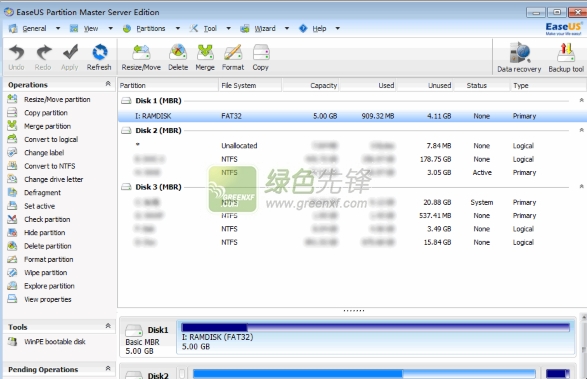Sort by Type column header

(x=548, y=85)
